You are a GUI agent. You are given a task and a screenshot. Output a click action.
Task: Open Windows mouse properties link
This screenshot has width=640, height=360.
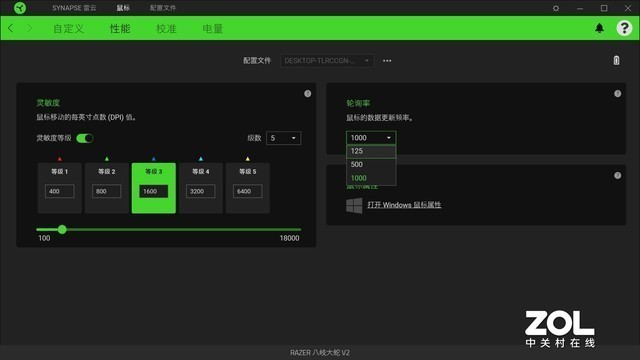(404, 205)
